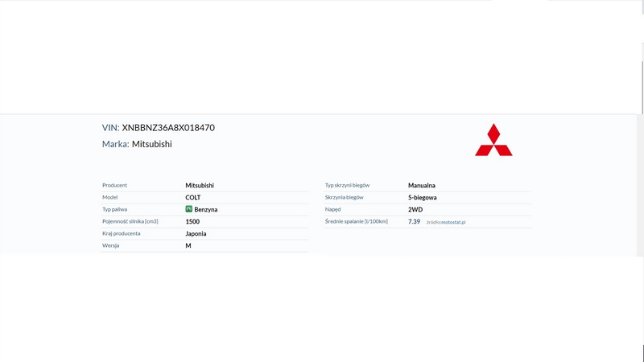Click the 'Kraj producenta' label
Viewport: 644px width, 362px height.
(x=122, y=233)
